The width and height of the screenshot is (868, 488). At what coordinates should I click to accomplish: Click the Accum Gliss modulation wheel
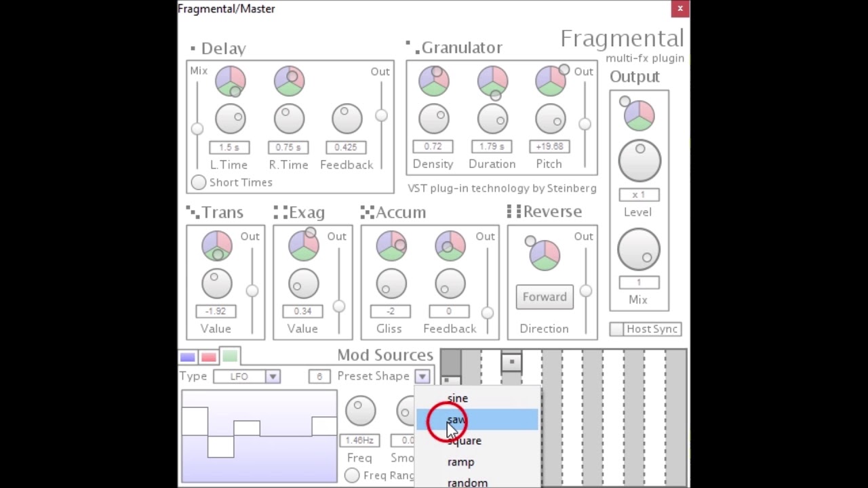pos(391,245)
